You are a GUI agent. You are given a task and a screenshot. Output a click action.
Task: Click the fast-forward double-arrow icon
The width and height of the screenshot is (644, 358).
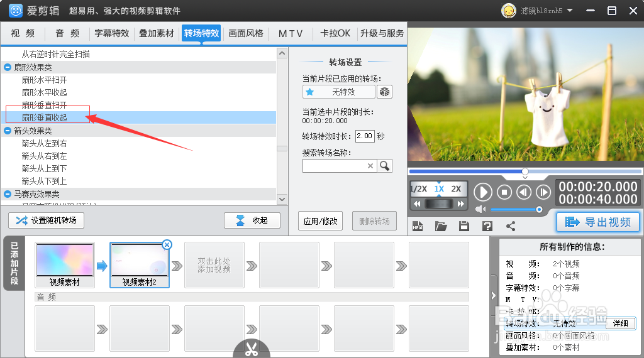tap(461, 204)
